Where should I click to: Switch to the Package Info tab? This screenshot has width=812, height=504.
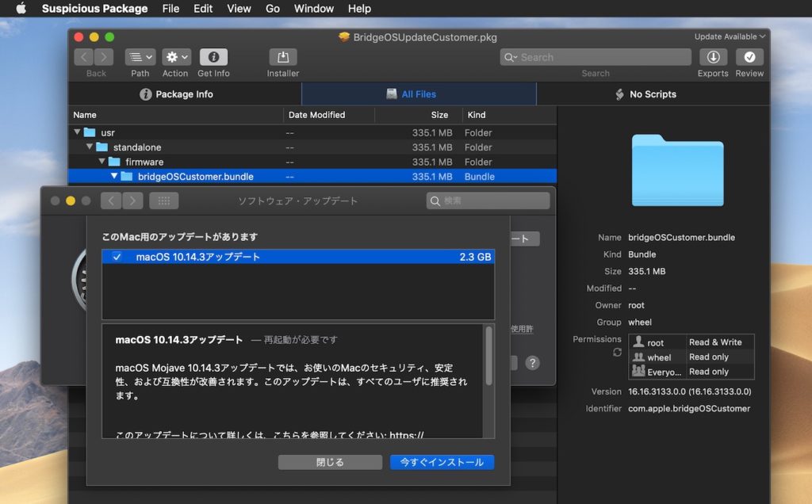point(176,94)
